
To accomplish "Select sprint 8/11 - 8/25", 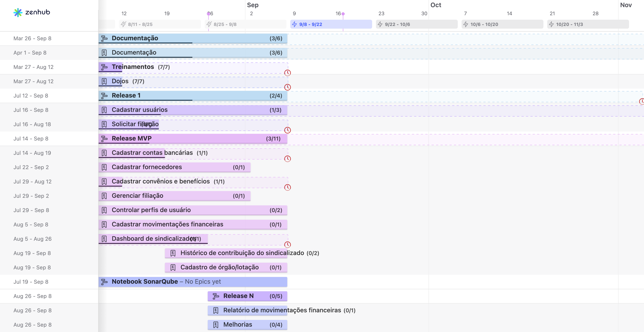I will tap(160, 24).
